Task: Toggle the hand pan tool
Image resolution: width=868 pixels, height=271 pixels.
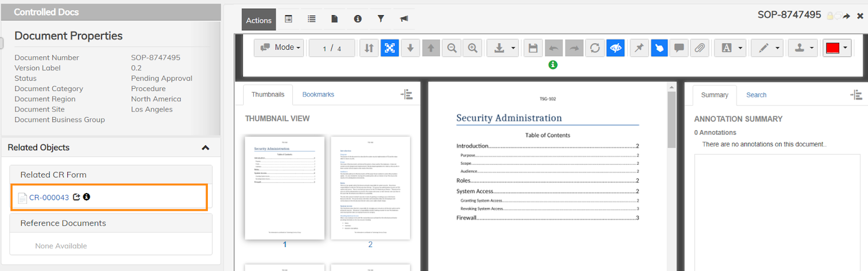Action: 659,48
